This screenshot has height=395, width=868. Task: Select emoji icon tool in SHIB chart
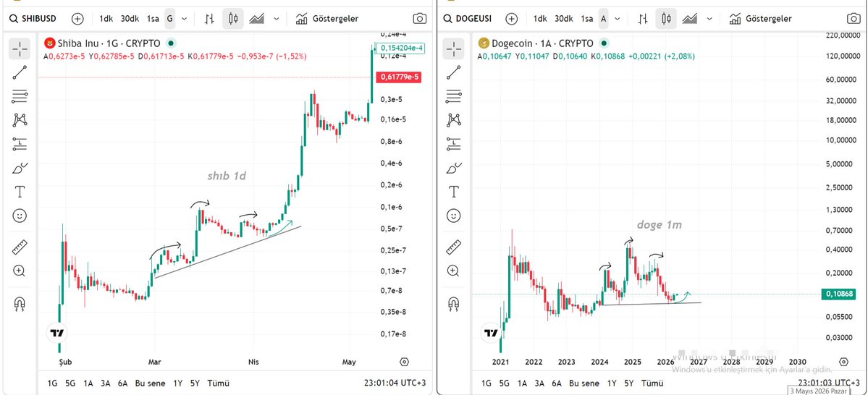(20, 216)
